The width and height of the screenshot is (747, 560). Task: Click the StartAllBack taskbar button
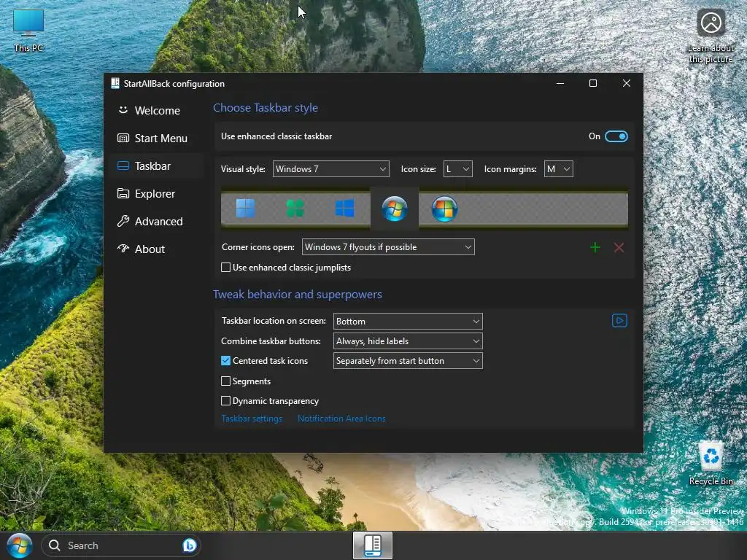pos(373,545)
